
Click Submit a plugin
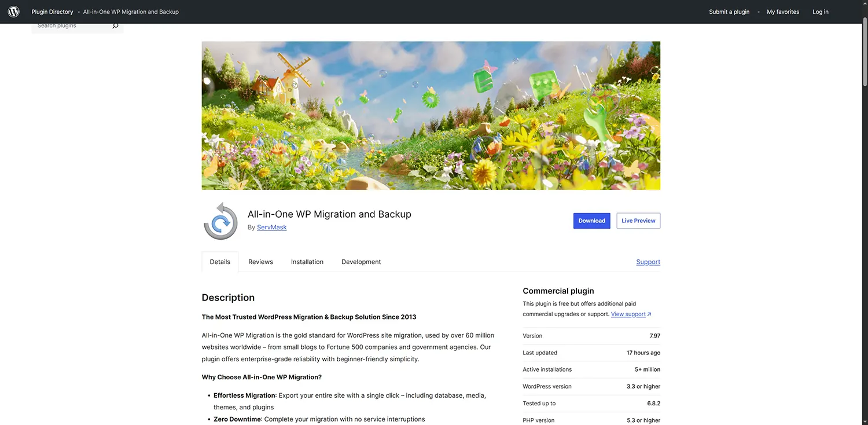coord(729,12)
